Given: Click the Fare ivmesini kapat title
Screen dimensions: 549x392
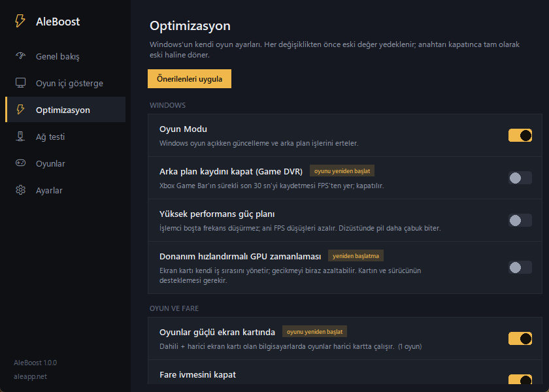Looking at the screenshot, I should tap(197, 374).
